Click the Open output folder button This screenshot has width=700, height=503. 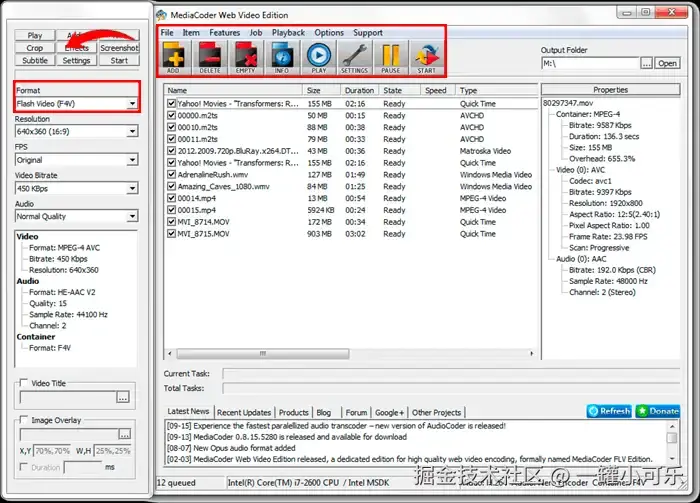pos(667,63)
